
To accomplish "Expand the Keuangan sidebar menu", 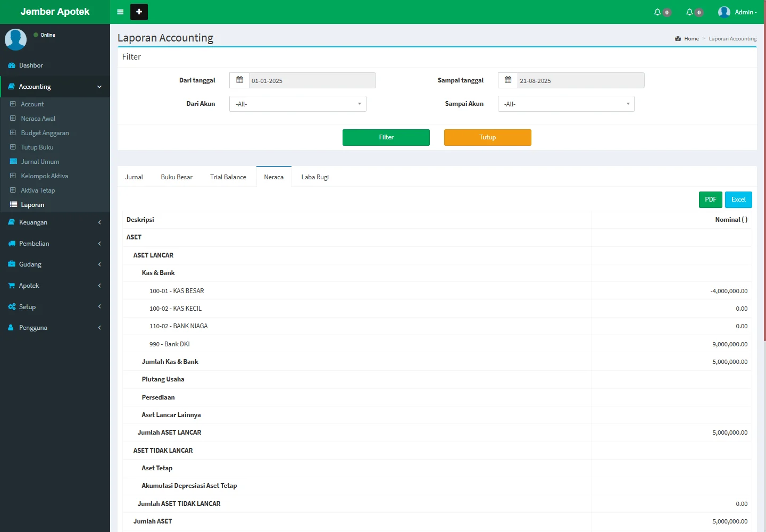I will point(55,222).
